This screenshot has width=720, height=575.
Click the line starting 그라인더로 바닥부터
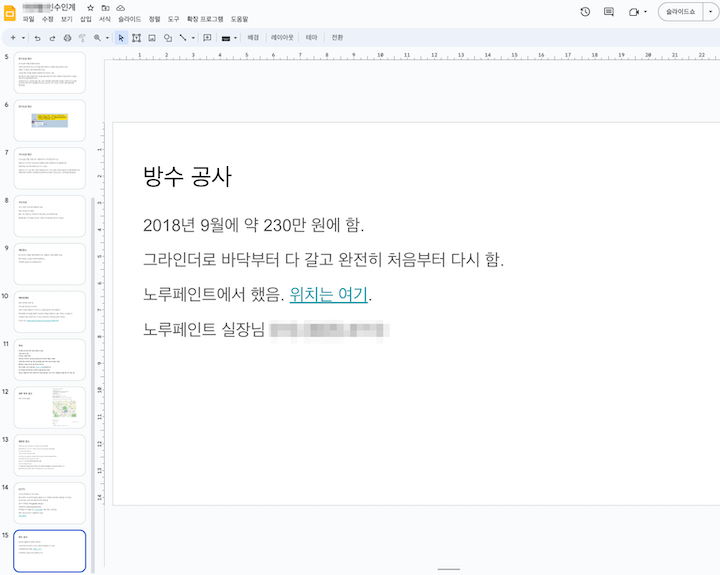pos(323,259)
